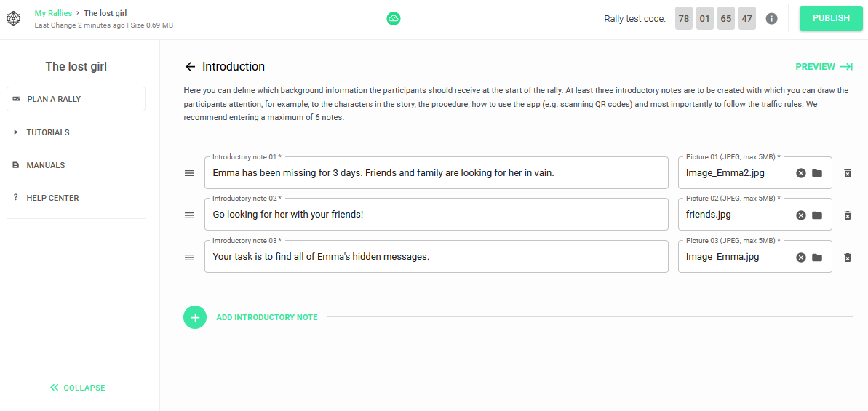Clear the Image_Emma.jpg picture file
The image size is (868, 411).
click(x=800, y=258)
